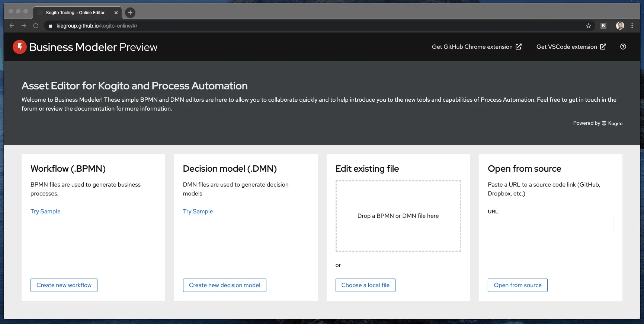View site info via the padlock icon
Image resolution: width=644 pixels, height=324 pixels.
(51, 26)
